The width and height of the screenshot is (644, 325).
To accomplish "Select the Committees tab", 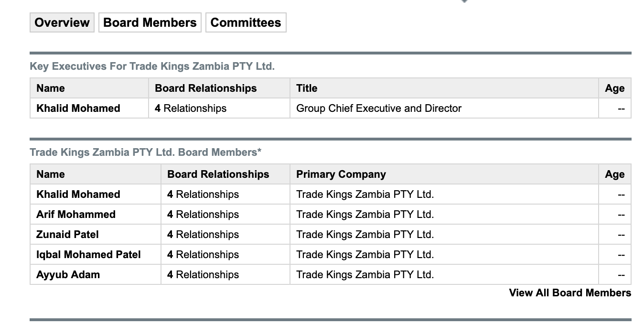I will tap(246, 22).
